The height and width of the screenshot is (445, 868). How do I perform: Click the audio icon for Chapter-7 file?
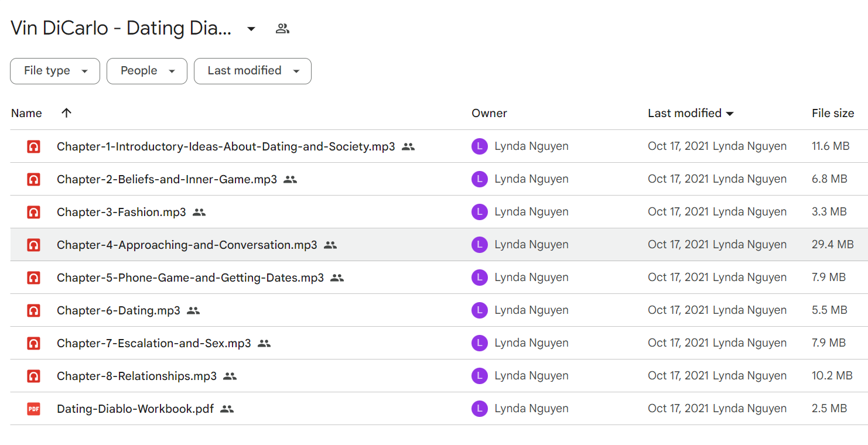tap(33, 344)
